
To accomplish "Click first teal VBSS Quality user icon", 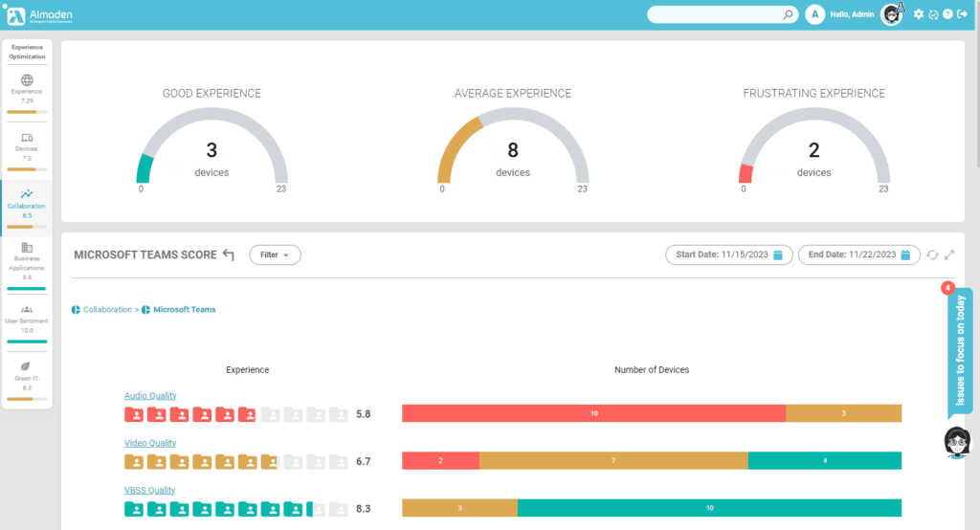I will click(134, 509).
